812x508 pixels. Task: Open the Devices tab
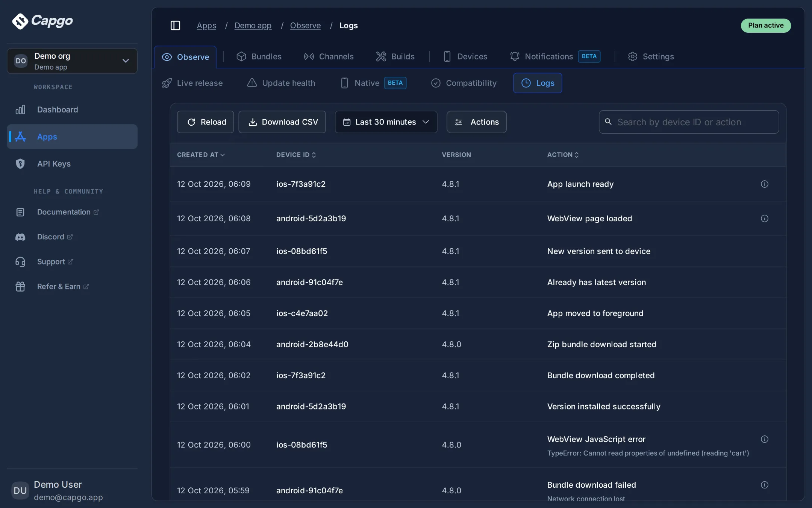point(465,56)
